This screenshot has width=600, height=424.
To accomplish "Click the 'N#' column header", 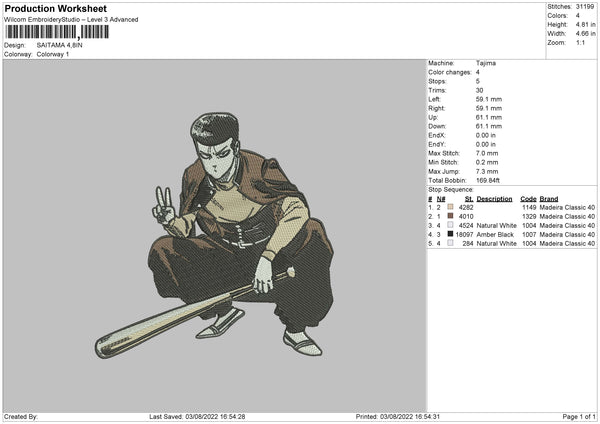I will coord(441,199).
